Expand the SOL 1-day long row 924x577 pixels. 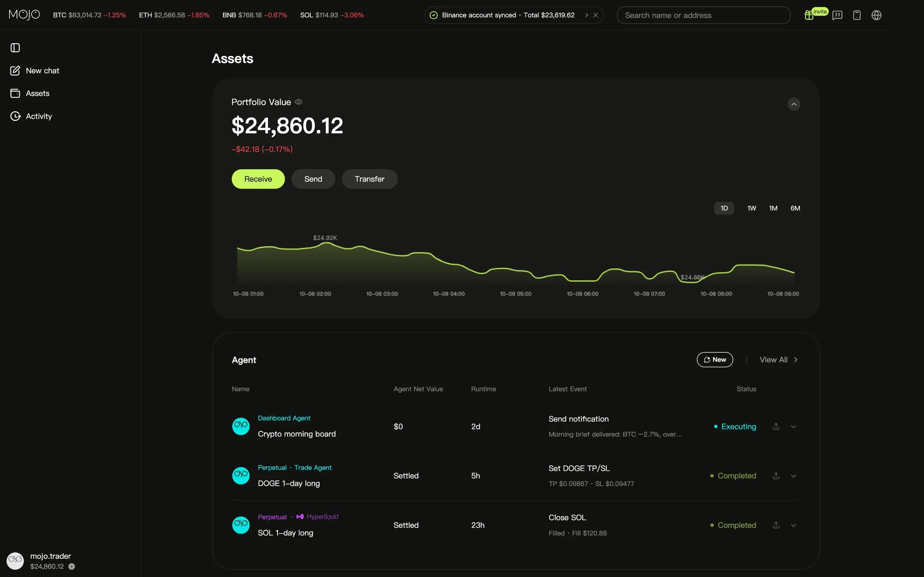click(x=793, y=525)
